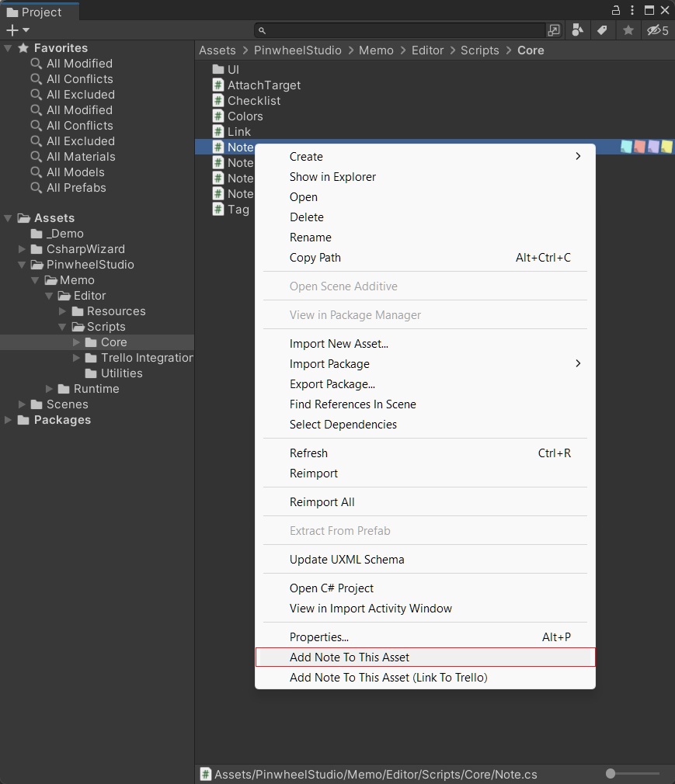Click the AttachTarget script file icon
The height and width of the screenshot is (784, 675).
218,85
